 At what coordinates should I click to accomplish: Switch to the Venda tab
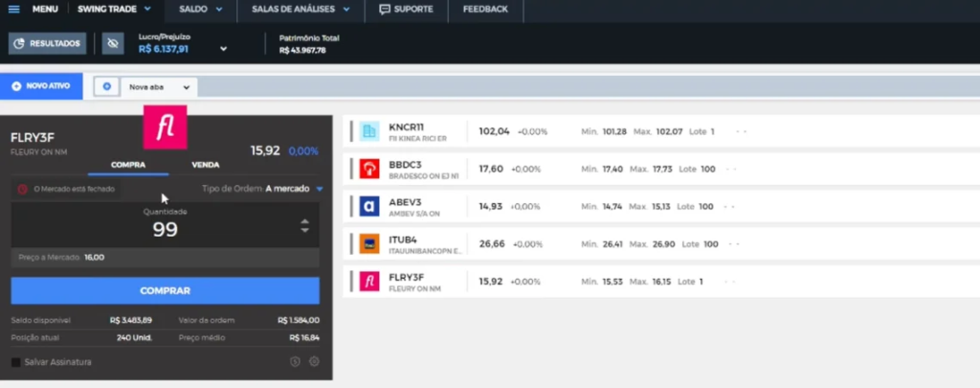click(x=205, y=164)
